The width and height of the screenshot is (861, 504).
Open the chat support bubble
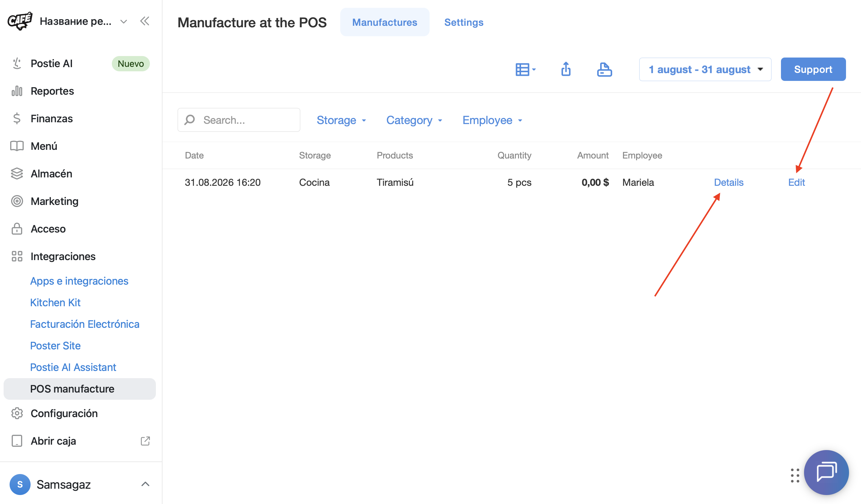[826, 472]
